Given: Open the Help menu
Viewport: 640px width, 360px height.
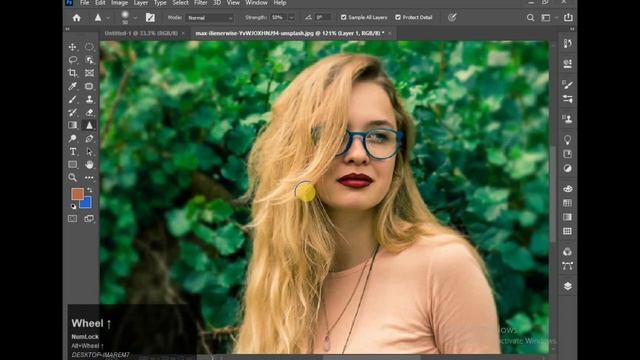Looking at the screenshot, I should [280, 3].
